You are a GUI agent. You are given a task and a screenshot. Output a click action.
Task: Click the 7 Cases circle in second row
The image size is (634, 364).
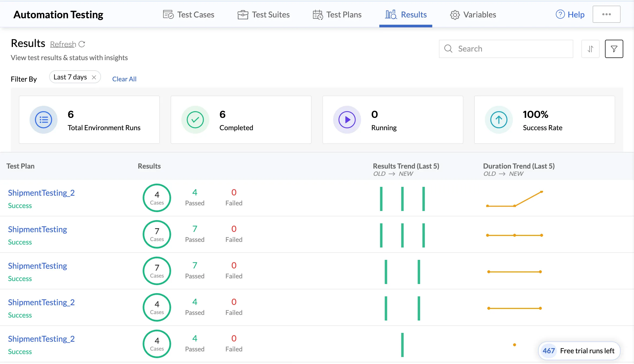(x=157, y=234)
